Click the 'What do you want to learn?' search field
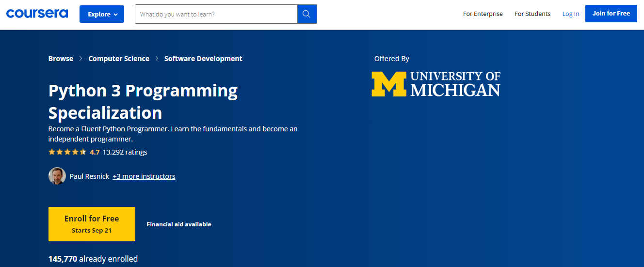This screenshot has height=267, width=644. tap(216, 14)
